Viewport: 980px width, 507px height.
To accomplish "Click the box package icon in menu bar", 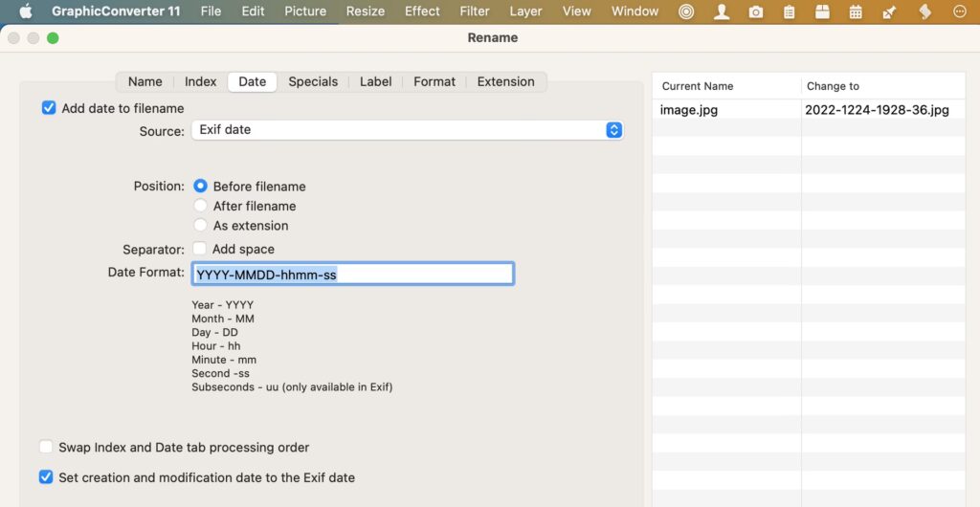I will click(822, 11).
